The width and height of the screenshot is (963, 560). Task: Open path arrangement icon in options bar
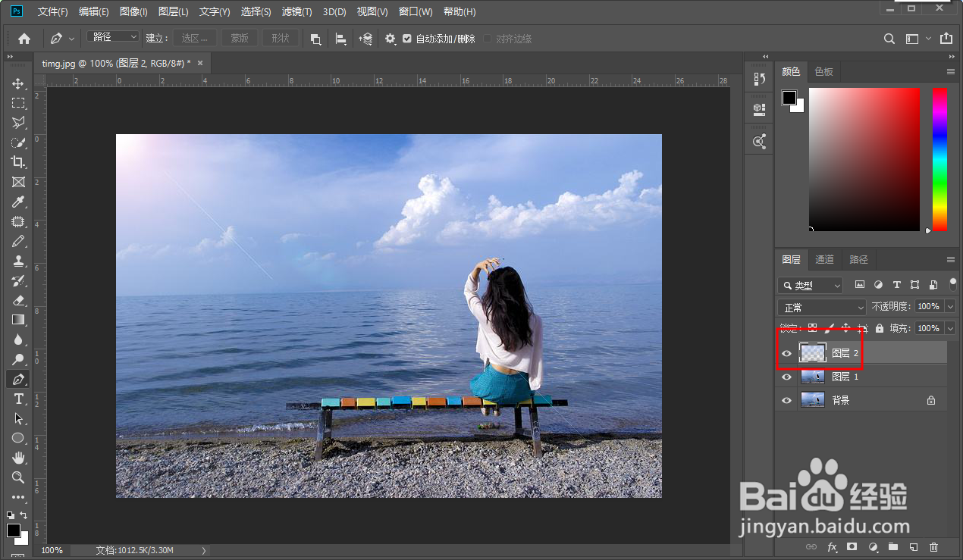365,39
